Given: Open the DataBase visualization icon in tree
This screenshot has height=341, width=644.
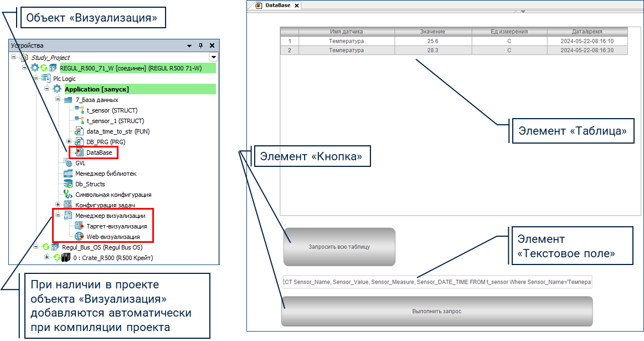Looking at the screenshot, I should [79, 152].
